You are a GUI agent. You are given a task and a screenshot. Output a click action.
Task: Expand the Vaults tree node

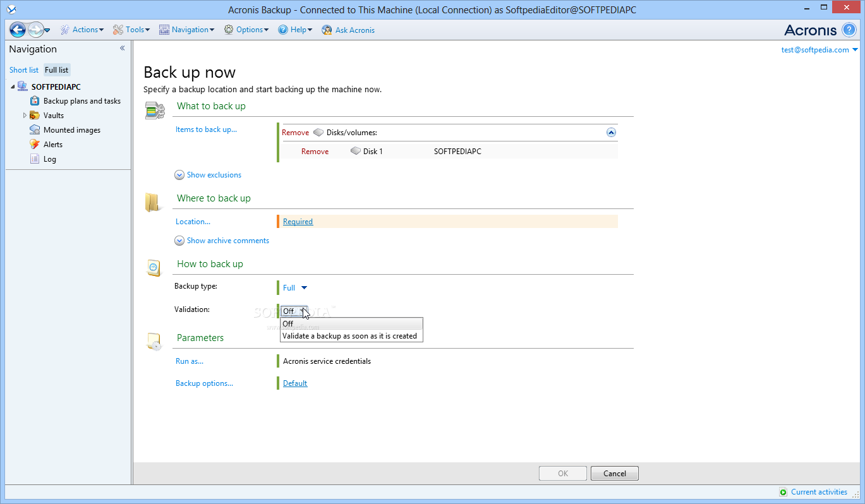coord(25,116)
